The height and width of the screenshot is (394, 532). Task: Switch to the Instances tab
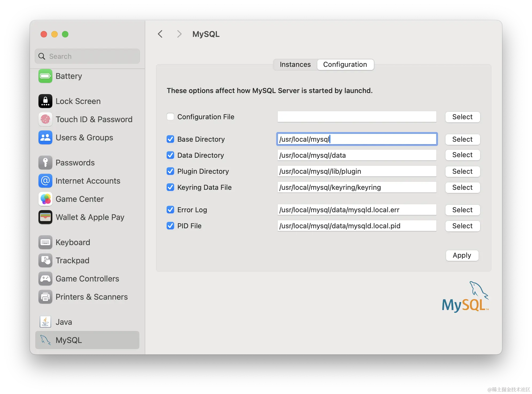(295, 65)
